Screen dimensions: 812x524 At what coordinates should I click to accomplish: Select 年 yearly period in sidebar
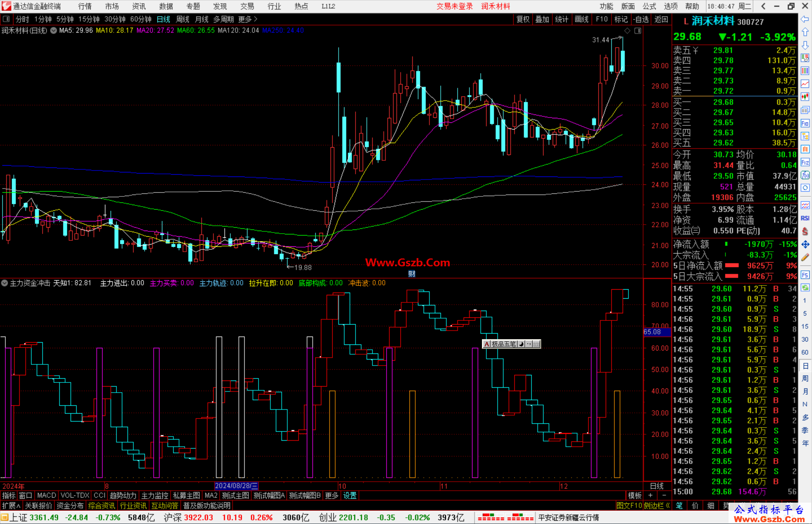(x=804, y=443)
